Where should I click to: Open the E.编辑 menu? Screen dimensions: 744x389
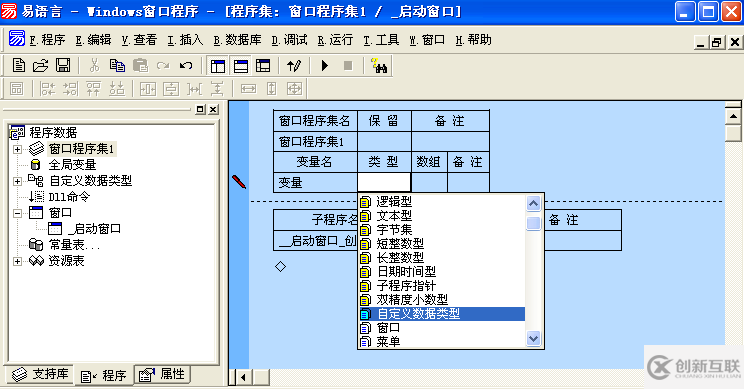pyautogui.click(x=93, y=40)
